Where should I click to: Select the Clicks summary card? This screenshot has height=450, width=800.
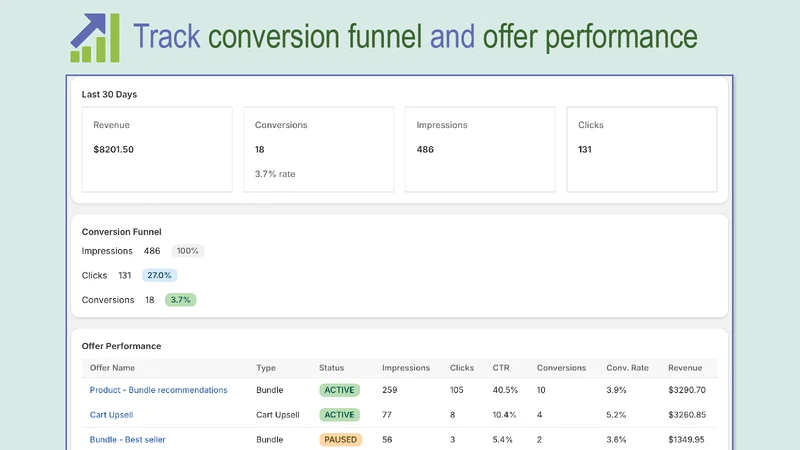(x=642, y=149)
